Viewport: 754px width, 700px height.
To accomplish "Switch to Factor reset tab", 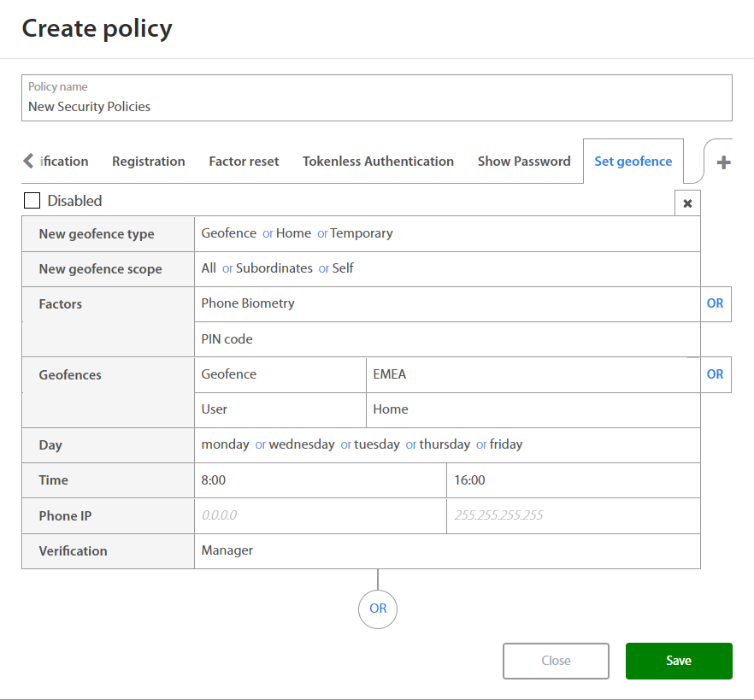I will coord(244,162).
